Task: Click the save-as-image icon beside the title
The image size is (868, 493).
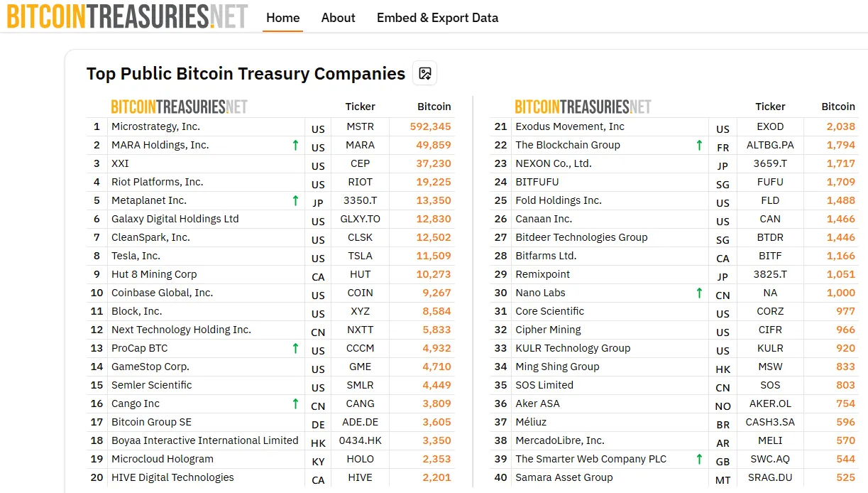Action: pyautogui.click(x=425, y=73)
